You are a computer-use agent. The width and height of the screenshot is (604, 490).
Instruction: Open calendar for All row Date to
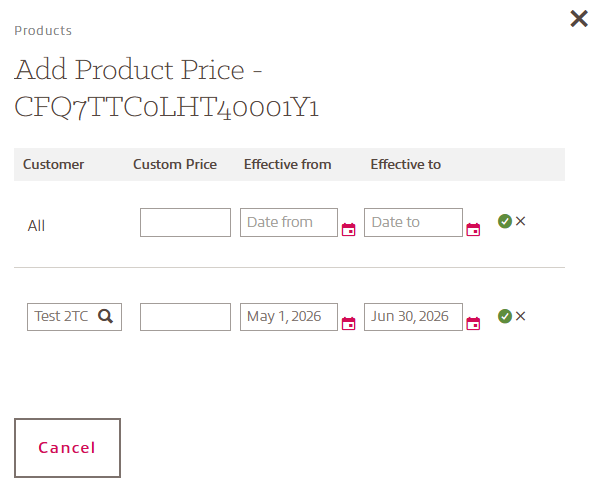(x=474, y=229)
